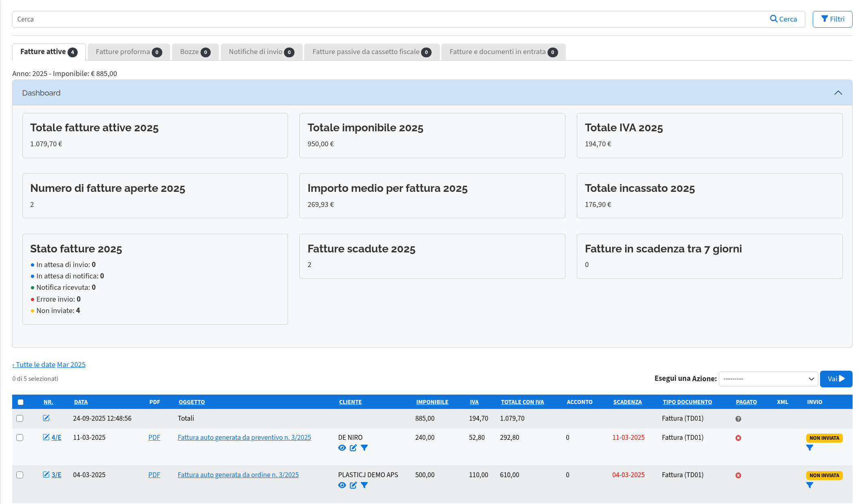Collapse the Dashboard panel chevron
Screen dimensions: 864x504
click(x=838, y=93)
